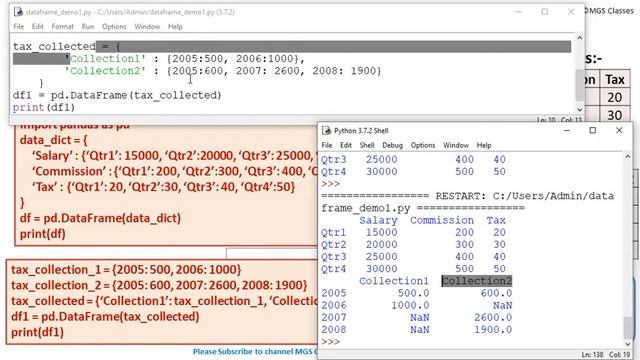This screenshot has width=640, height=360.
Task: Click the 2008 row label in Shell output
Action: pos(333,329)
